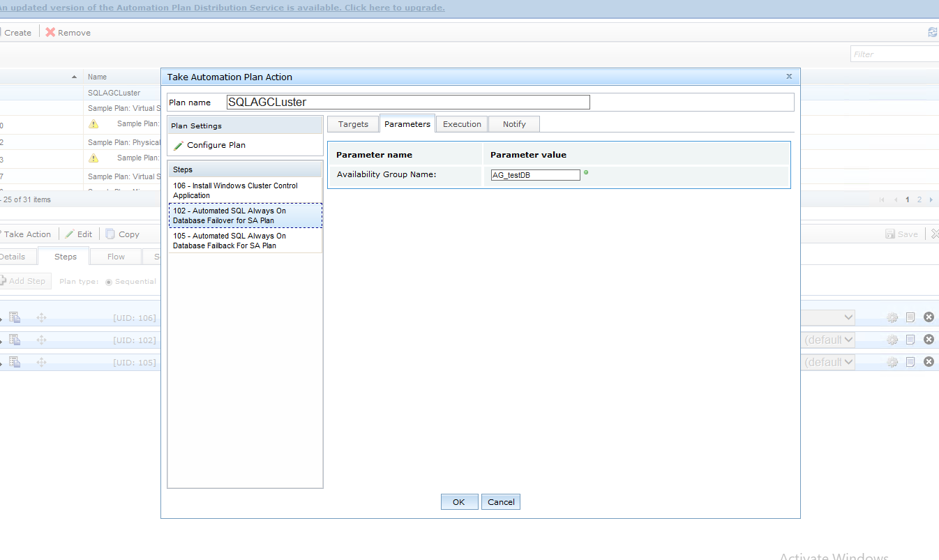This screenshot has height=560, width=939.
Task: Switch to the Targets tab
Action: click(x=353, y=124)
